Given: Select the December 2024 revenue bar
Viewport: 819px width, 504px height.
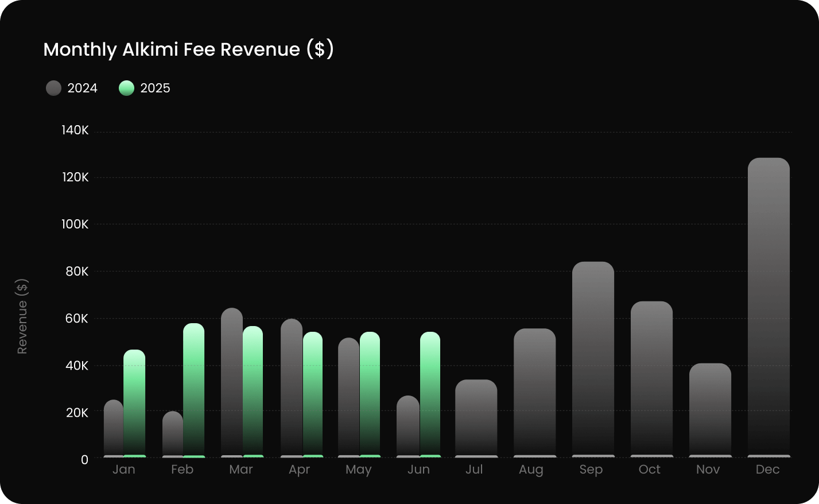Looking at the screenshot, I should pyautogui.click(x=768, y=307).
